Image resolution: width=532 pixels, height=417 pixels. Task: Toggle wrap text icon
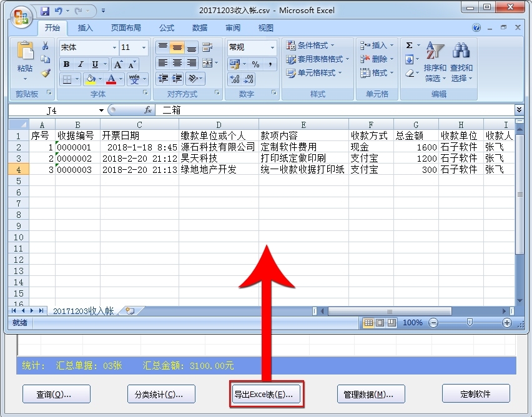tap(207, 47)
